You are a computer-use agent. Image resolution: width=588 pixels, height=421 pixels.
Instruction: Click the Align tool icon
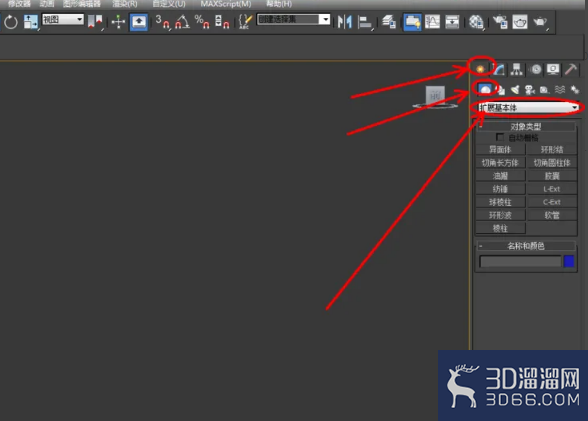click(x=365, y=22)
